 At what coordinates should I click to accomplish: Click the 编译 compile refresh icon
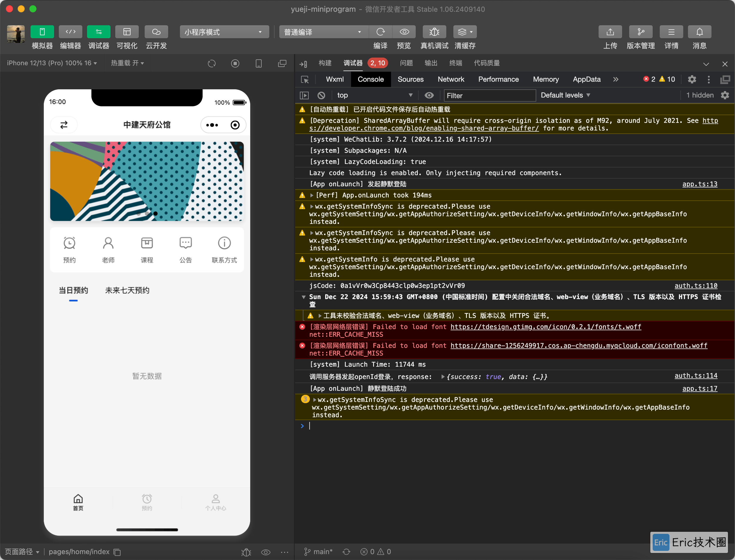click(x=380, y=32)
